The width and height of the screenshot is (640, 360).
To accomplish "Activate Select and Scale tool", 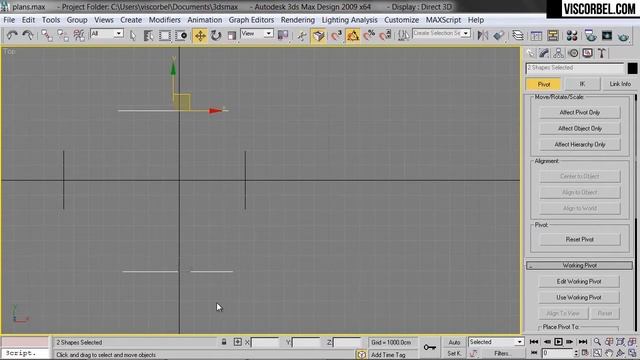I will tap(231, 36).
